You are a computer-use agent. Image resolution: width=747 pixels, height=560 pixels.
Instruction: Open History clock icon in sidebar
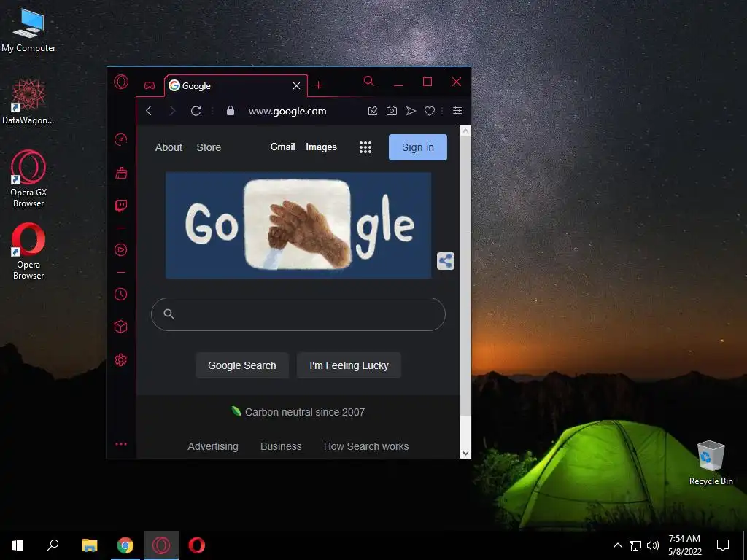pyautogui.click(x=121, y=295)
